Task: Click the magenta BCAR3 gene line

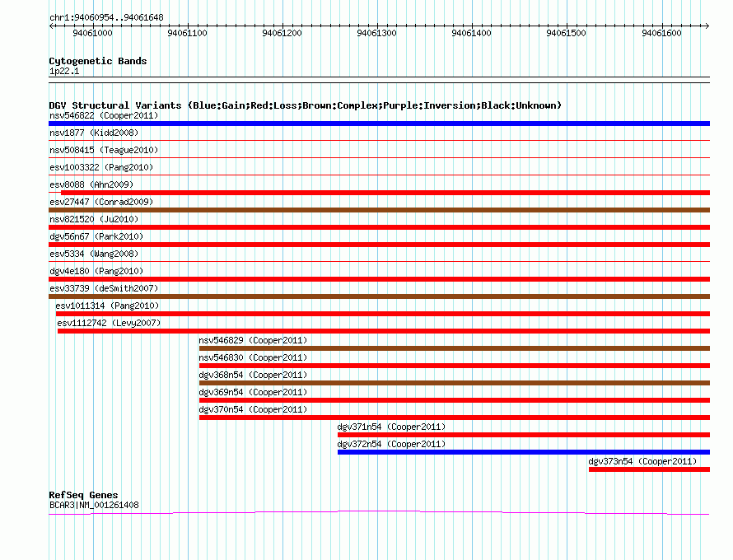Action: coord(379,513)
